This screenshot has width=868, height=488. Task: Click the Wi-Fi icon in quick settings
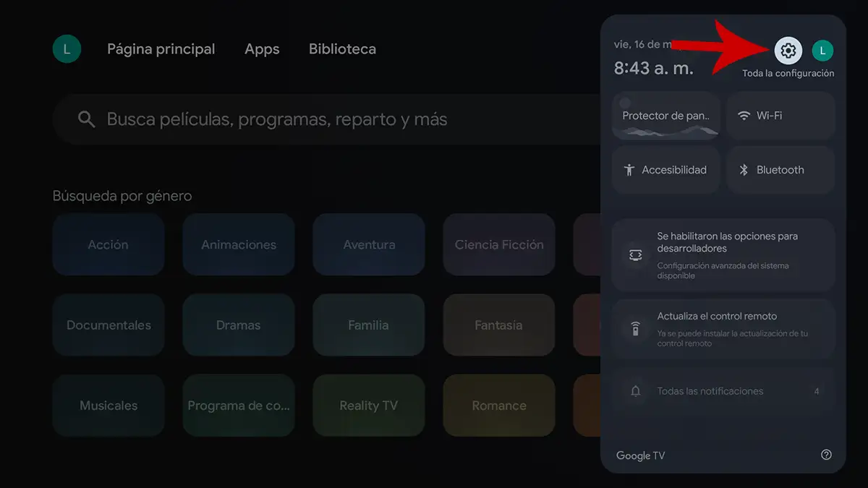point(744,116)
